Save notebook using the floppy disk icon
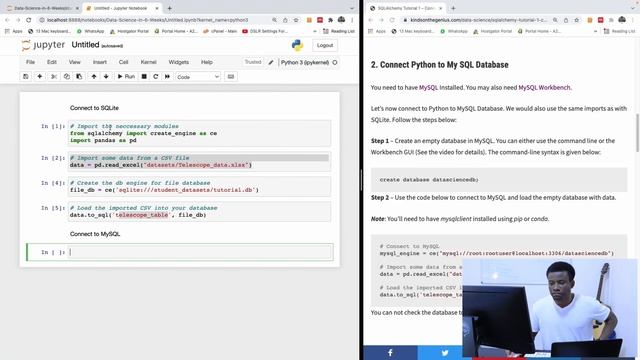The width and height of the screenshot is (640, 360). pyautogui.click(x=26, y=77)
